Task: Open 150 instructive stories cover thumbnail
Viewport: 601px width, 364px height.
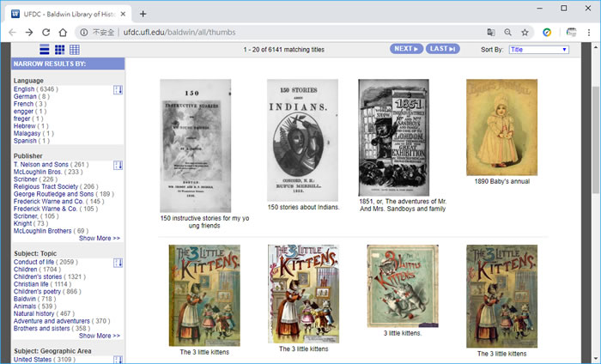Action: tap(196, 146)
